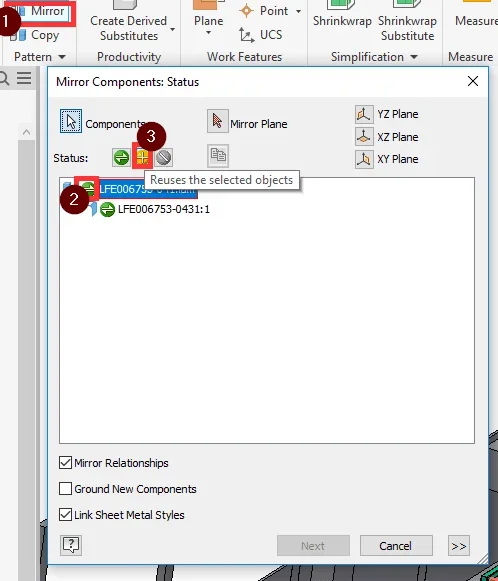
Task: Set the green Mirrored status icon
Action: coord(121,157)
